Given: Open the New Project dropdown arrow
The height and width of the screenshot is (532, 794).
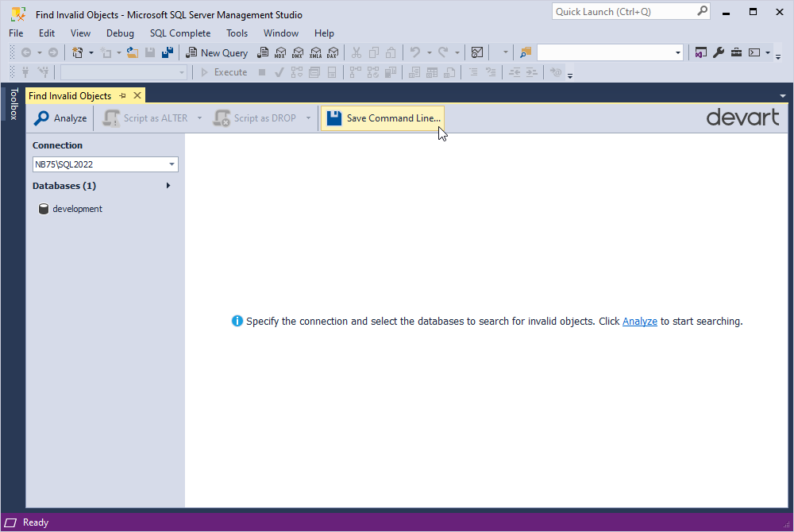Looking at the screenshot, I should pyautogui.click(x=91, y=52).
